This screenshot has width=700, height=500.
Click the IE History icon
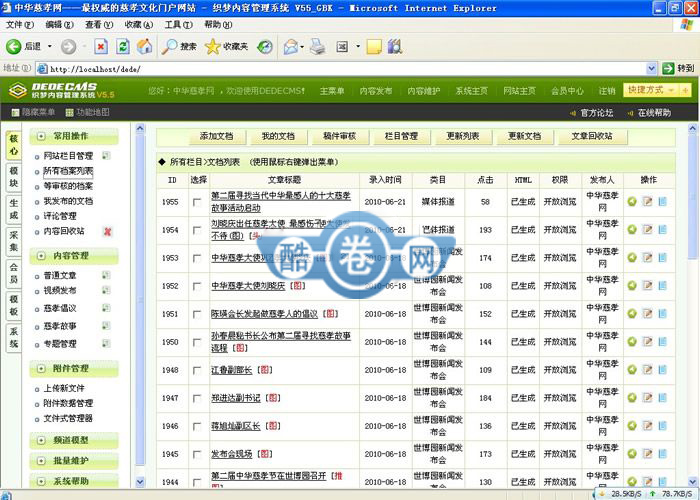[265, 46]
